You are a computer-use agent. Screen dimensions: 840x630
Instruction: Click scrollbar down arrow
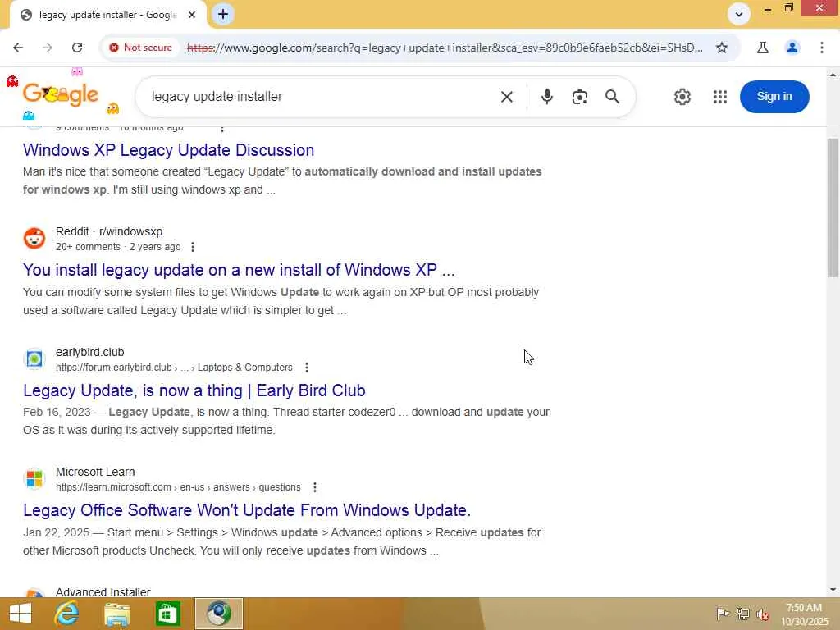click(x=833, y=590)
